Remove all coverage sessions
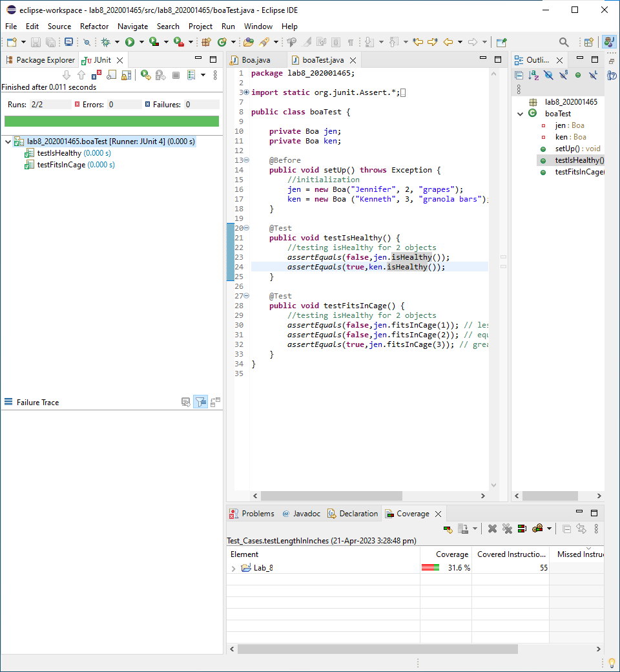 506,529
